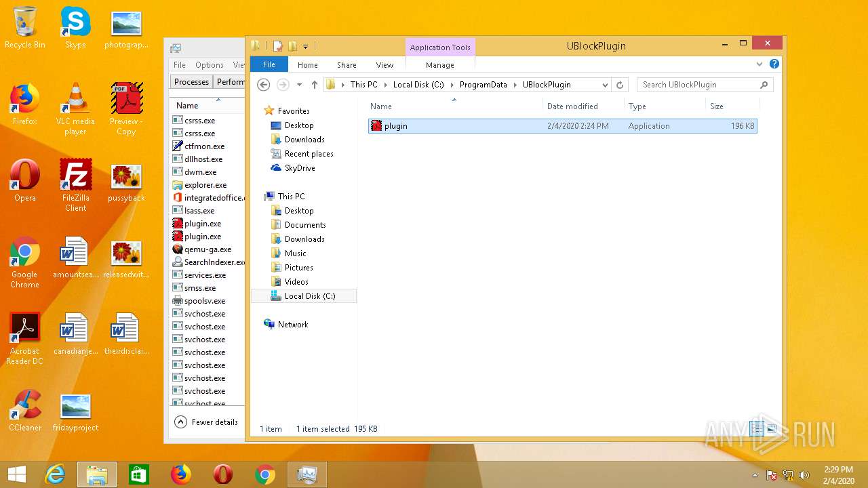Viewport: 868px width, 488px height.
Task: Sort files by Type column
Action: point(665,106)
